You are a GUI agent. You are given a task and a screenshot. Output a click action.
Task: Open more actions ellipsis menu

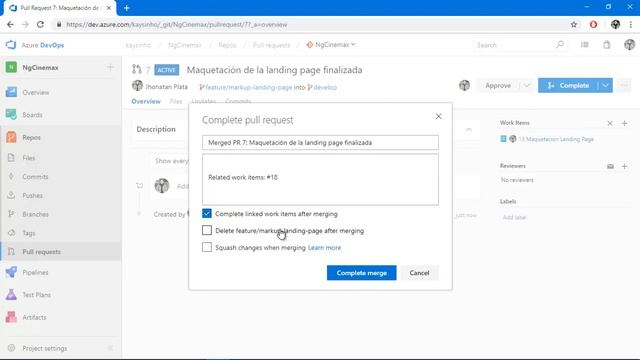coord(624,85)
